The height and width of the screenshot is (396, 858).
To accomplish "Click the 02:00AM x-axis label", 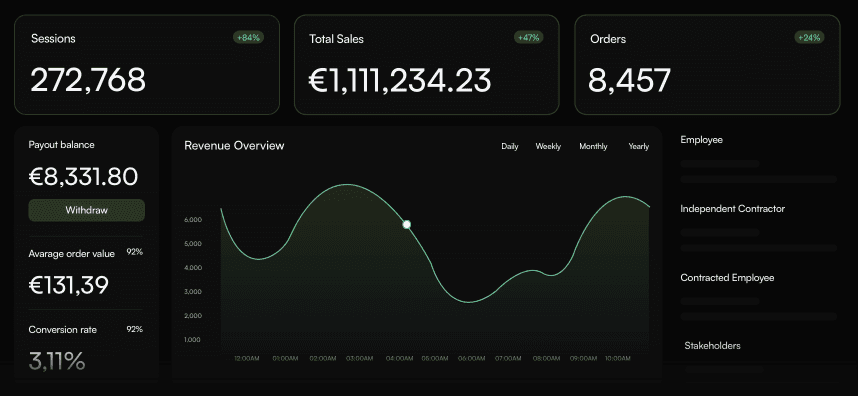I will coord(322,359).
